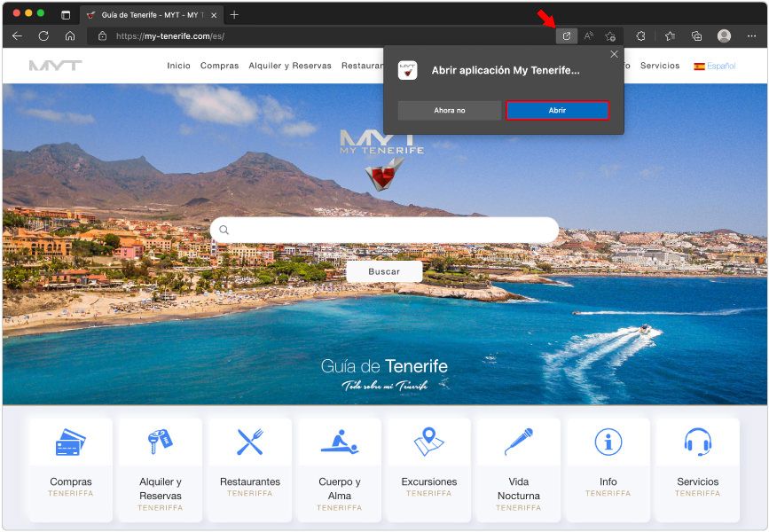Open Excursiones using the map icon
Screen dimensions: 769x532
(428, 441)
